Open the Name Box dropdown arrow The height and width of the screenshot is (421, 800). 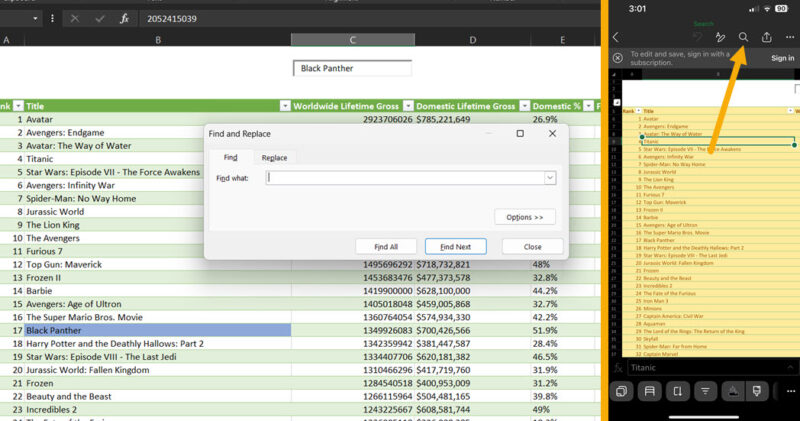click(35, 19)
